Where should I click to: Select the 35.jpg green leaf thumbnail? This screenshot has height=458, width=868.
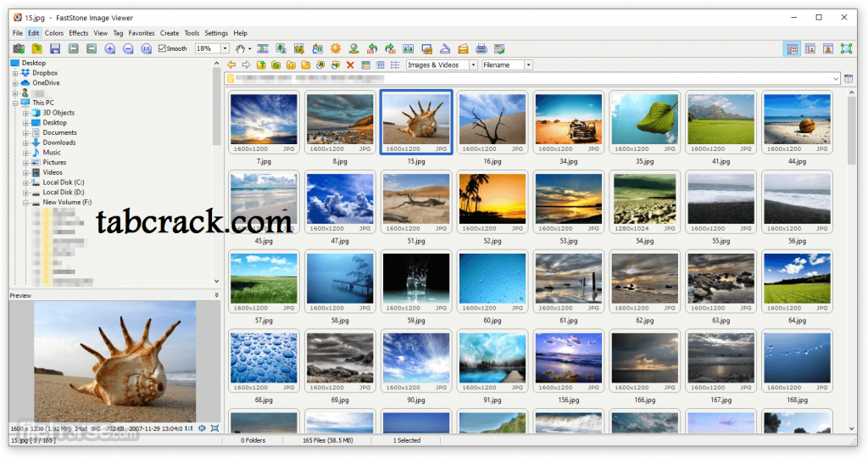point(644,122)
